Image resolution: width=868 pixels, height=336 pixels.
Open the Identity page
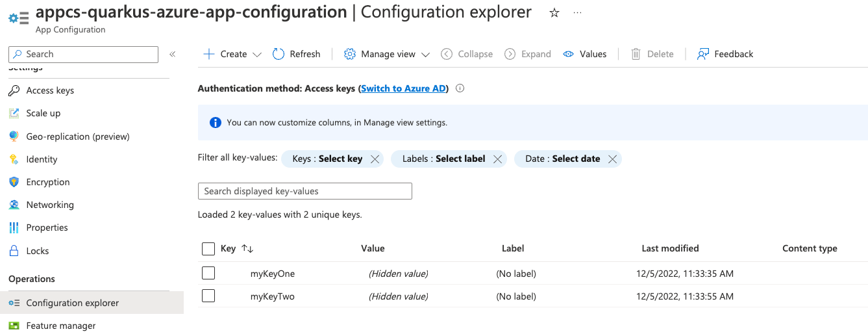pyautogui.click(x=42, y=159)
